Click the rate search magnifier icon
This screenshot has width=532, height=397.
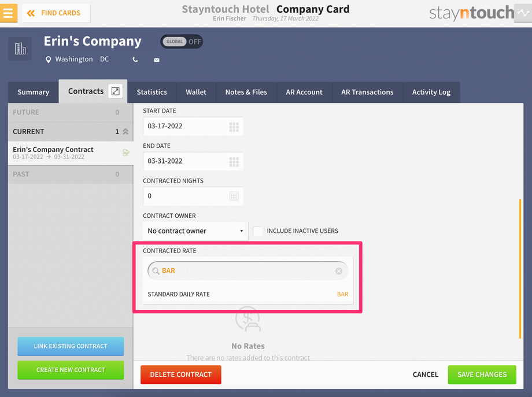(156, 271)
